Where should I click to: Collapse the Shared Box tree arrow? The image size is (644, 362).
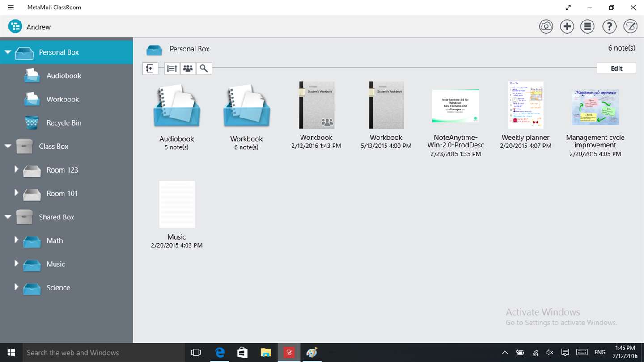[8, 217]
